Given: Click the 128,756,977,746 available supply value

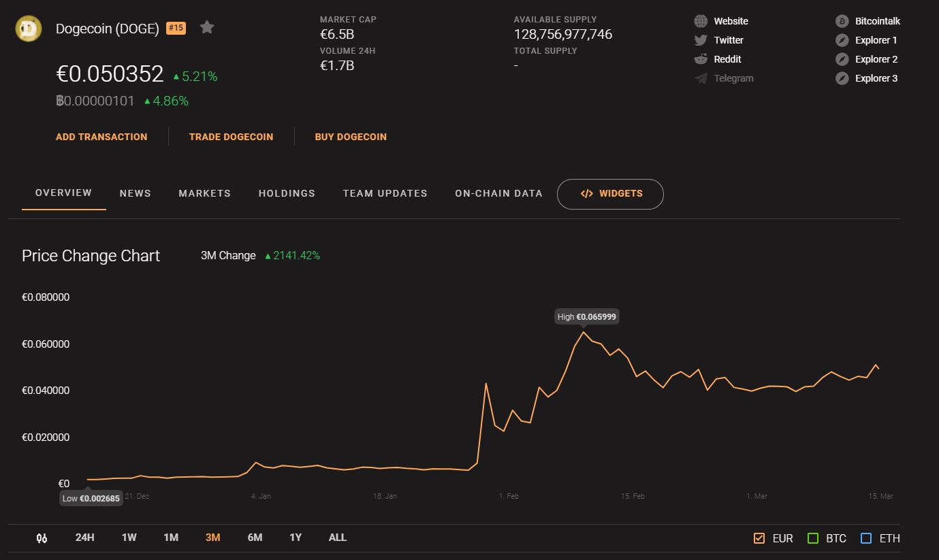Looking at the screenshot, I should 563,34.
